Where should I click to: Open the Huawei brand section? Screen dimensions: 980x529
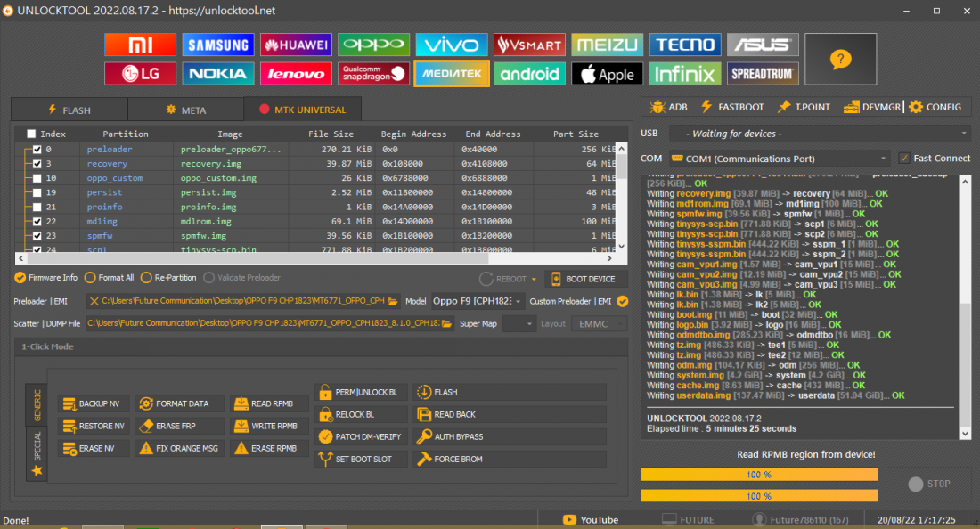[297, 45]
